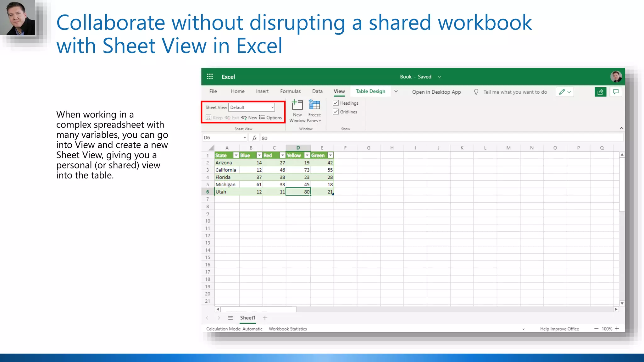Select row 6 header

point(208,192)
